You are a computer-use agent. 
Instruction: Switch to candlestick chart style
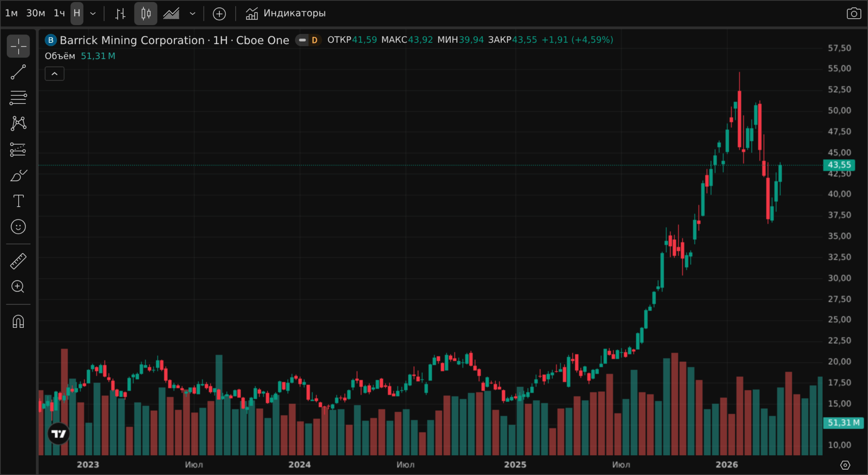pos(145,14)
